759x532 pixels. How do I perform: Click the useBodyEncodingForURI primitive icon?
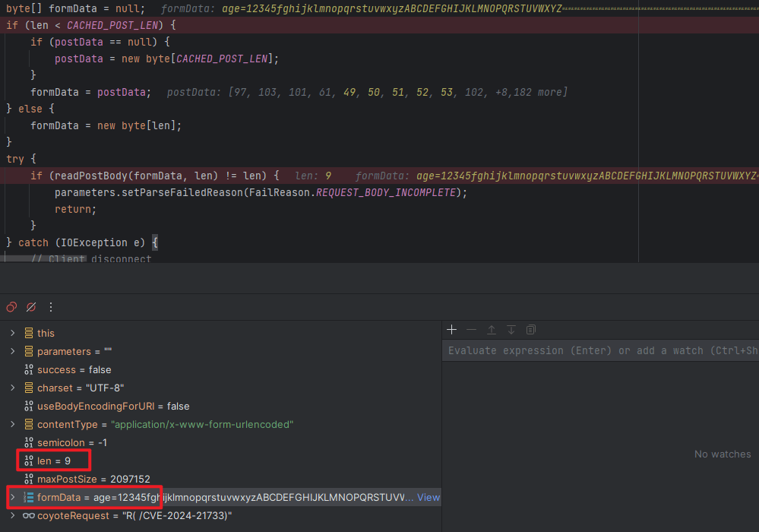click(x=29, y=406)
